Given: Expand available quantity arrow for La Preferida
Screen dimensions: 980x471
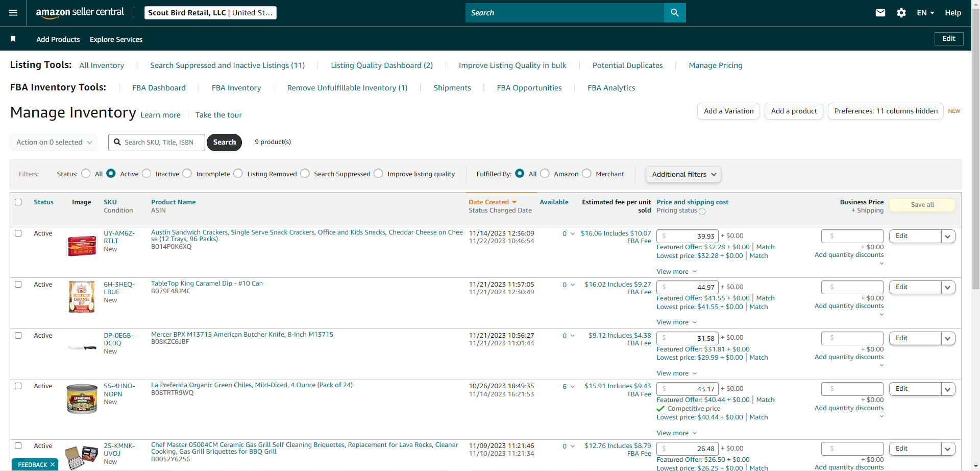Looking at the screenshot, I should (573, 387).
